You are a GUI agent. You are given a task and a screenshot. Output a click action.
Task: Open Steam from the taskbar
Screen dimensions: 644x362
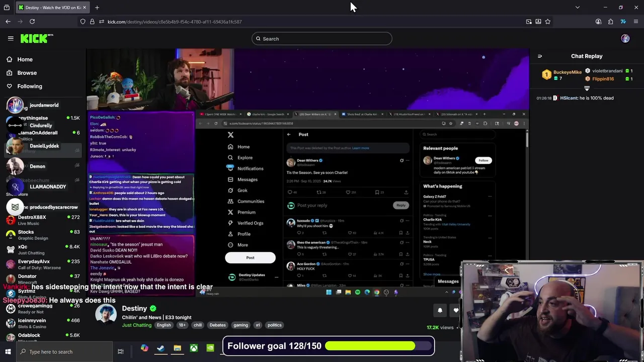click(161, 348)
